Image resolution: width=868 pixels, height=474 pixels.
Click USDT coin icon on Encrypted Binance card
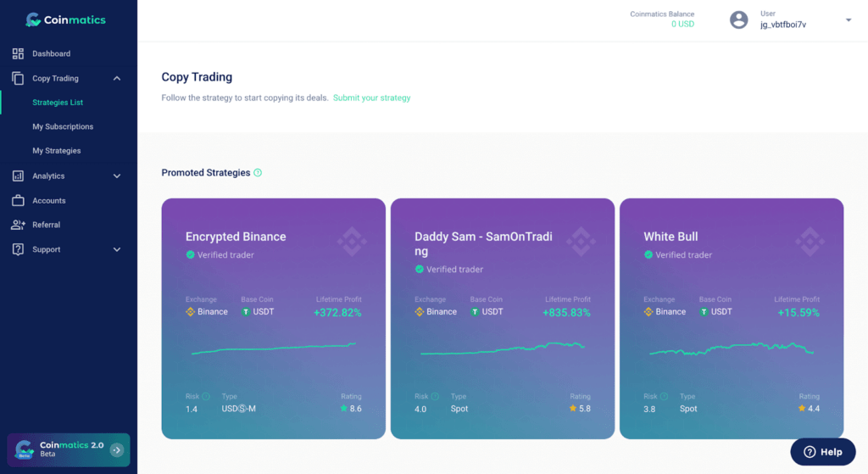[x=245, y=312]
